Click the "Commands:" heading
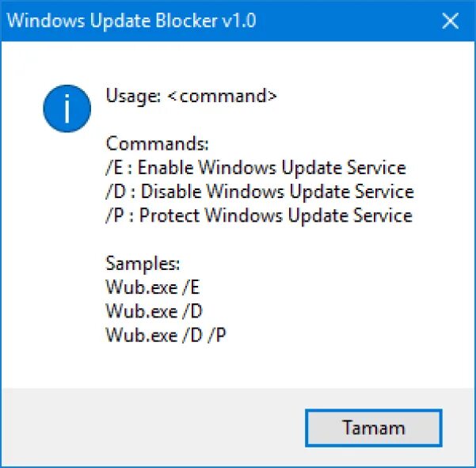The image size is (476, 468). [x=158, y=144]
